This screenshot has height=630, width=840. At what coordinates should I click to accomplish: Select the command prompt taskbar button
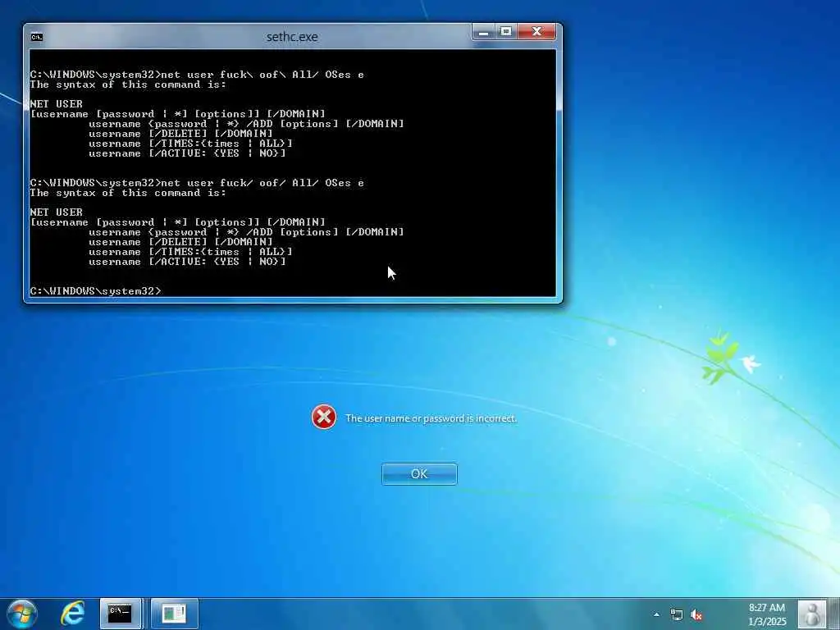coord(121,614)
